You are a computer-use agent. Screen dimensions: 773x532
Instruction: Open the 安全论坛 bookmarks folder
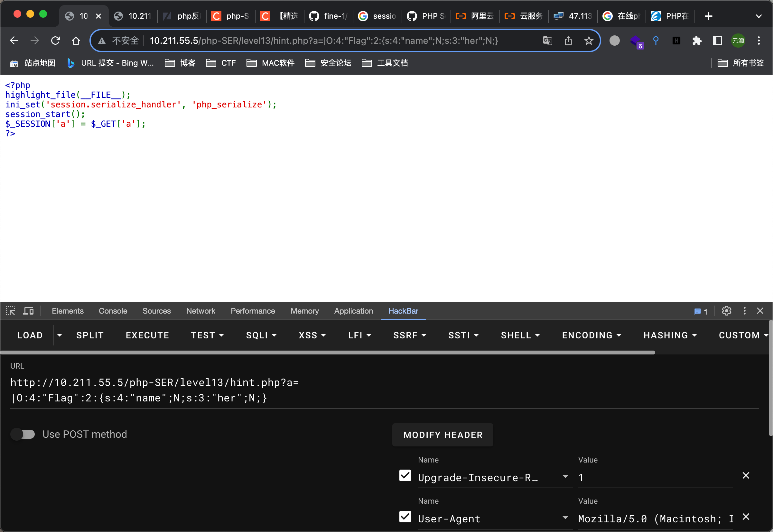[328, 63]
